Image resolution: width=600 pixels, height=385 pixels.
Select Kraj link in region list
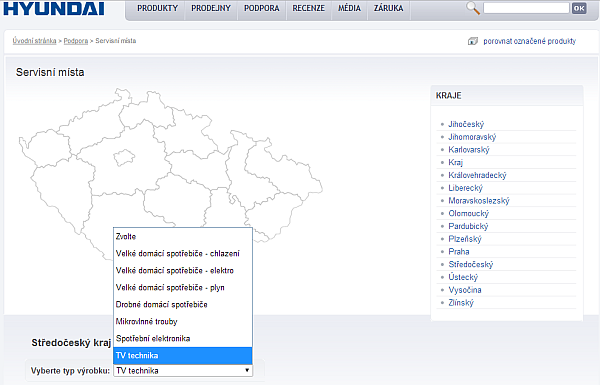click(x=455, y=162)
